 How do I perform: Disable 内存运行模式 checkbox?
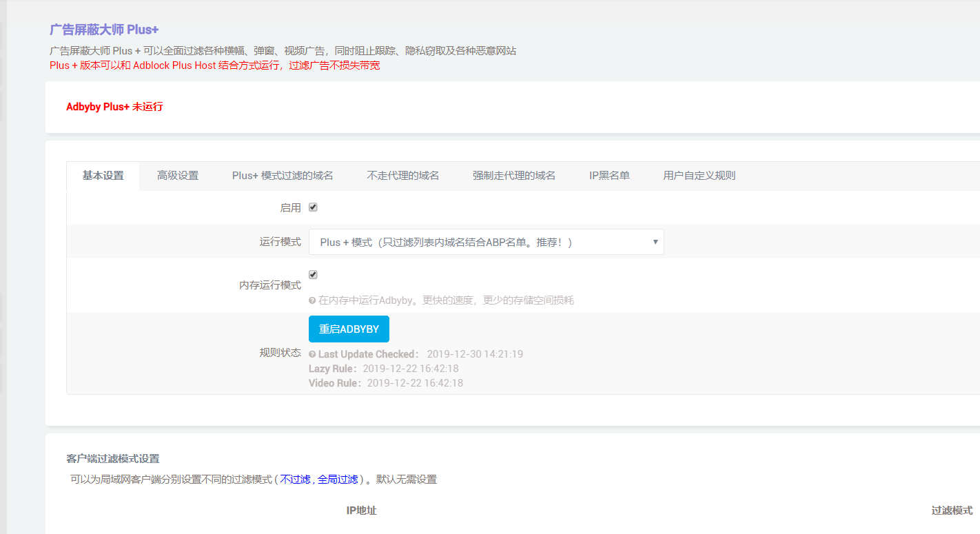point(313,274)
